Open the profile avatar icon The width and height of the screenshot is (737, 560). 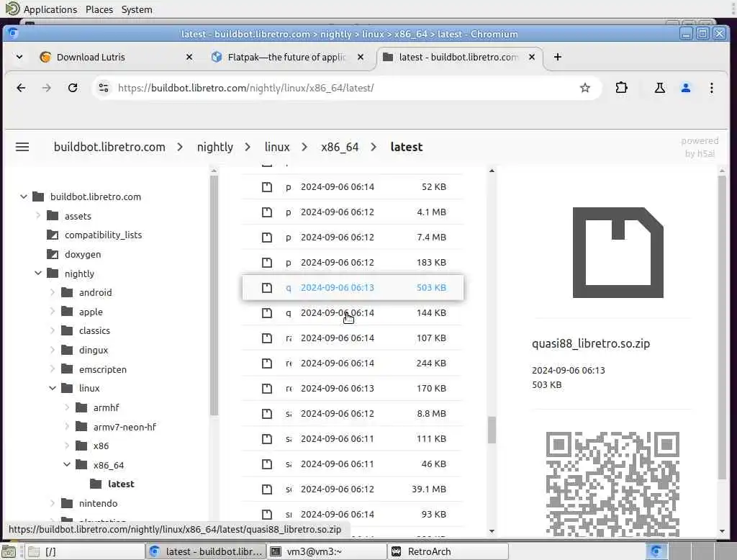686,88
